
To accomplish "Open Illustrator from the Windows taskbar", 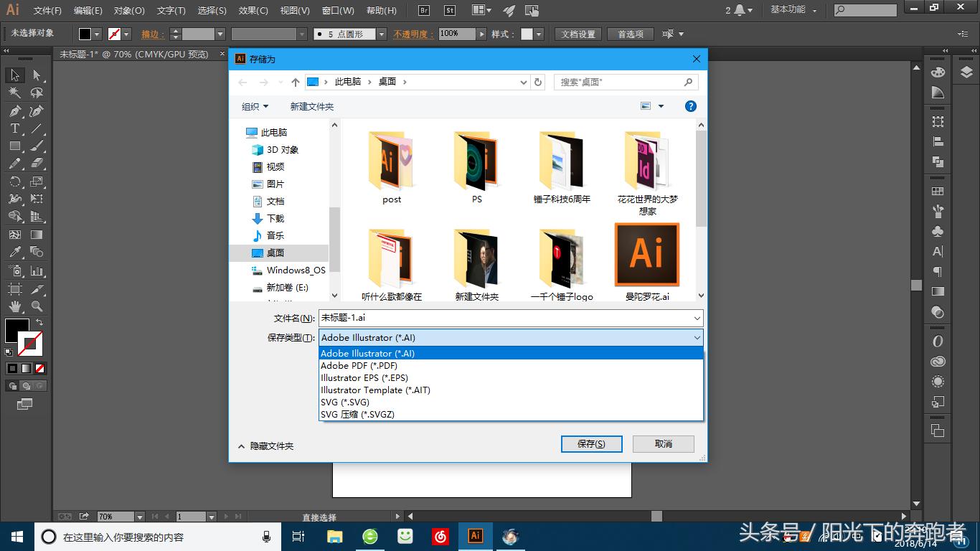I will click(x=474, y=536).
